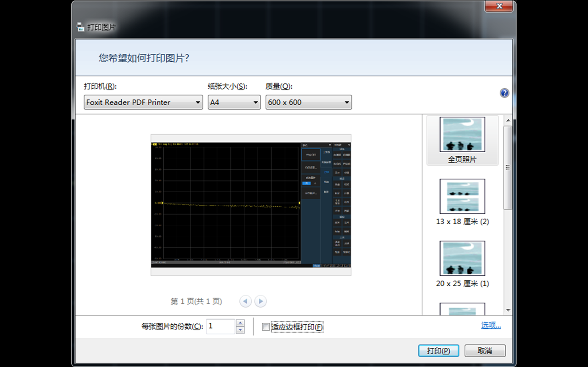Click the 质量(Q): label
The width and height of the screenshot is (588, 367).
[279, 86]
